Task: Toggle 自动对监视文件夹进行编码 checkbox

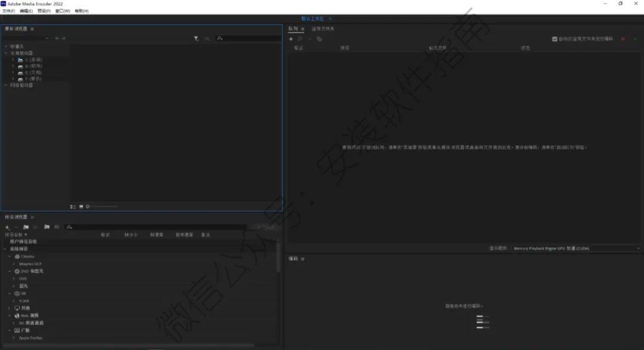Action: (x=555, y=39)
